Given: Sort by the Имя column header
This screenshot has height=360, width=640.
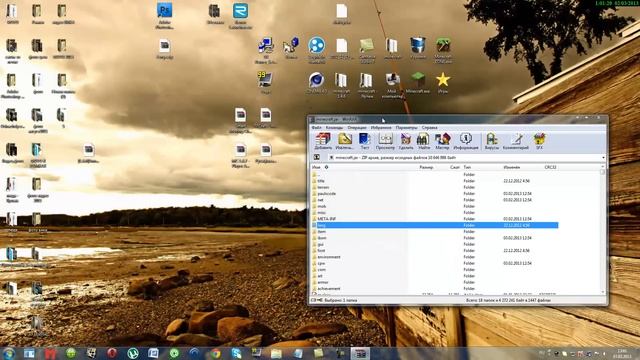Looking at the screenshot, I should (x=316, y=167).
